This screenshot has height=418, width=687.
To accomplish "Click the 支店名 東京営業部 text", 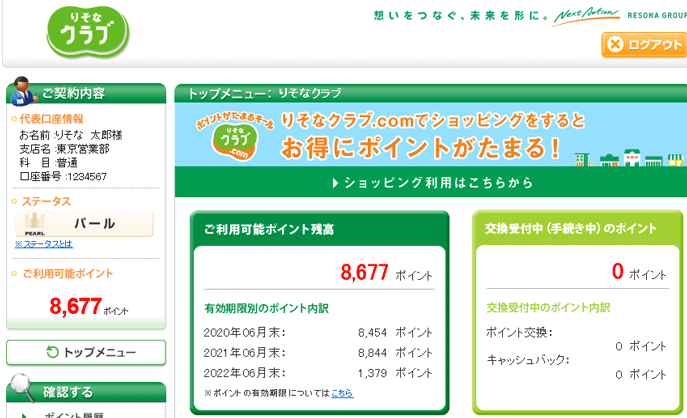I will [64, 149].
